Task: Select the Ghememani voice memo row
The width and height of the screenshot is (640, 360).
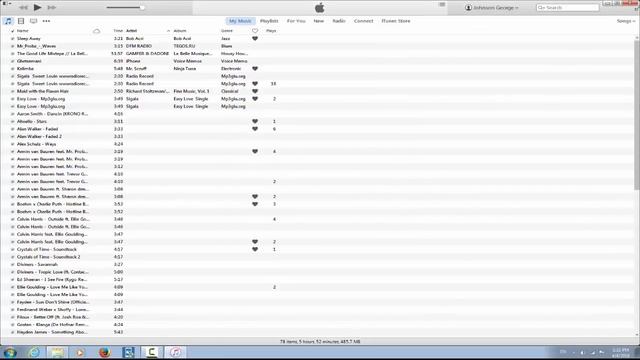Action: (x=317, y=61)
